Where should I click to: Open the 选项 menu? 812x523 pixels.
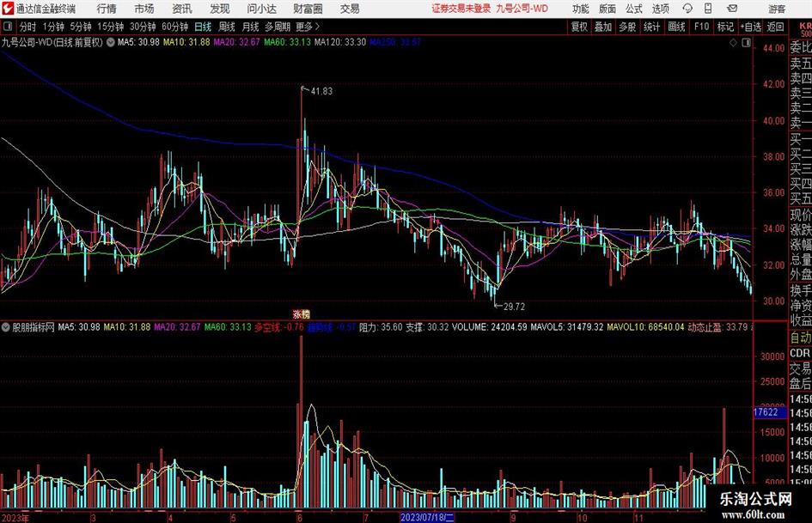[x=660, y=9]
